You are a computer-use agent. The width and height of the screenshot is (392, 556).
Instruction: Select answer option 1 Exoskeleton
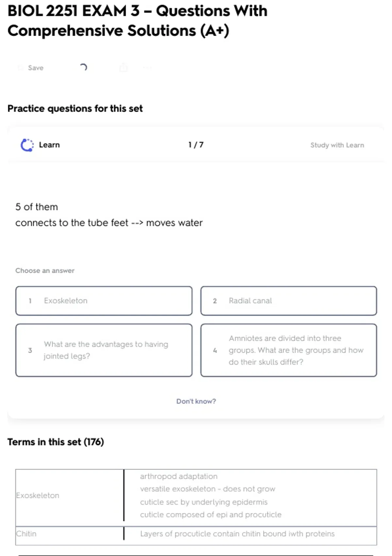coord(104,301)
